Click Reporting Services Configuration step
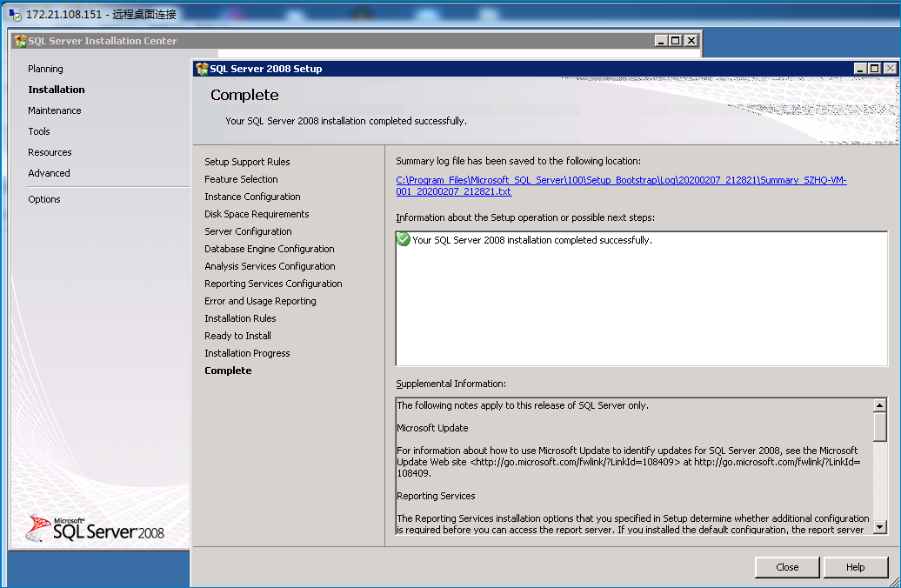Viewport: 901px width, 588px height. [x=273, y=284]
